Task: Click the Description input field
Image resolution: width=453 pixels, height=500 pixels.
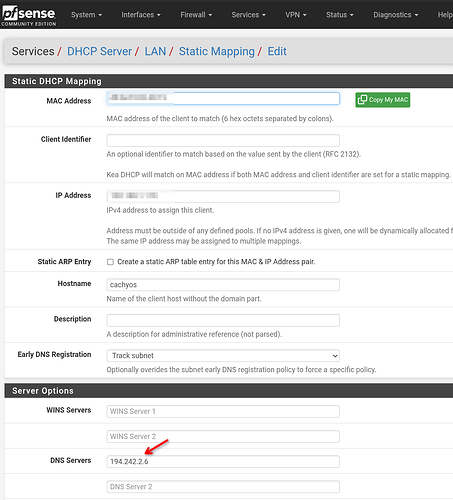Action: 223,320
